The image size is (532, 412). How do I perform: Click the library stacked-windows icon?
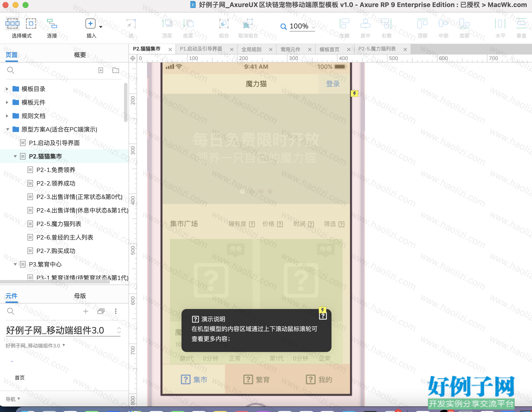tap(101, 311)
